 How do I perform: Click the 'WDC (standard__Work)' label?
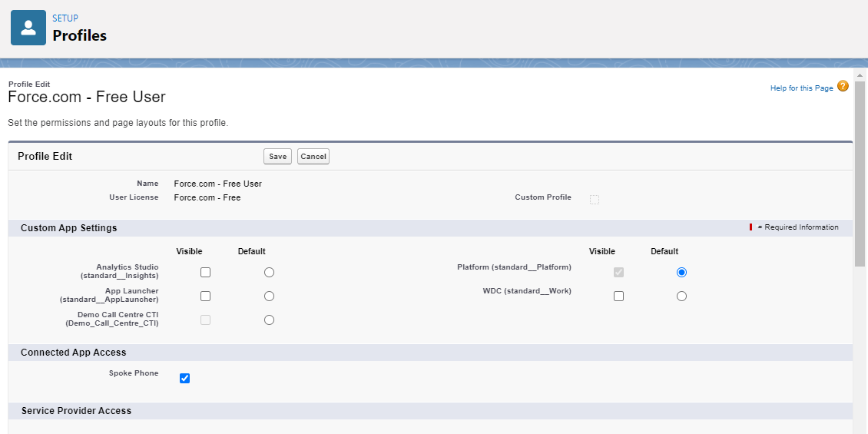pos(527,290)
